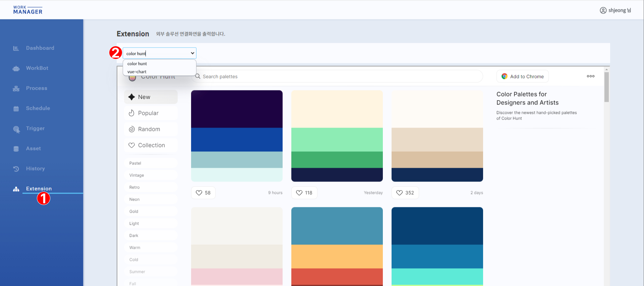Screen dimensions: 644x286
Task: Click the Extension icon in the sidebar
Action: click(x=16, y=189)
